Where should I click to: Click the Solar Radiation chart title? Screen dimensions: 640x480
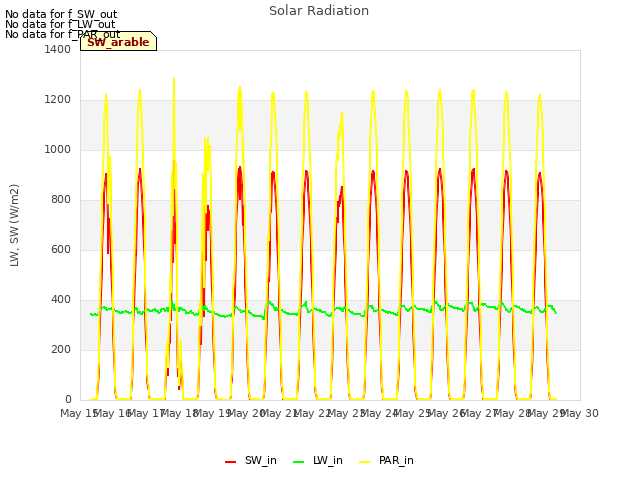tap(319, 11)
